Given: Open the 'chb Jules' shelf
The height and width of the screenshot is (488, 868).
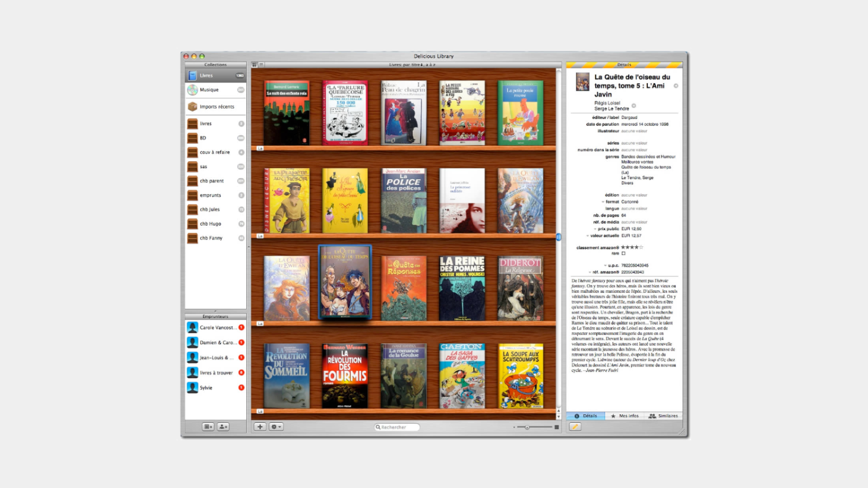Looking at the screenshot, I should tap(215, 209).
